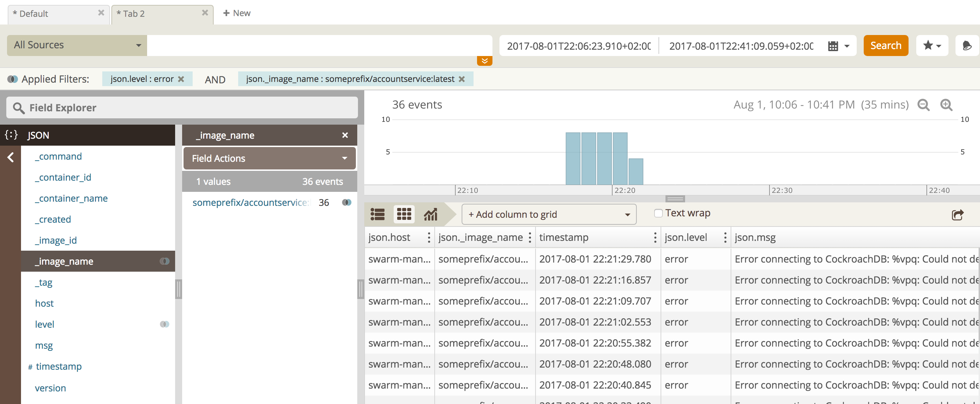The image size is (980, 404).
Task: Remove the json.level : error filter
Action: pyautogui.click(x=181, y=79)
